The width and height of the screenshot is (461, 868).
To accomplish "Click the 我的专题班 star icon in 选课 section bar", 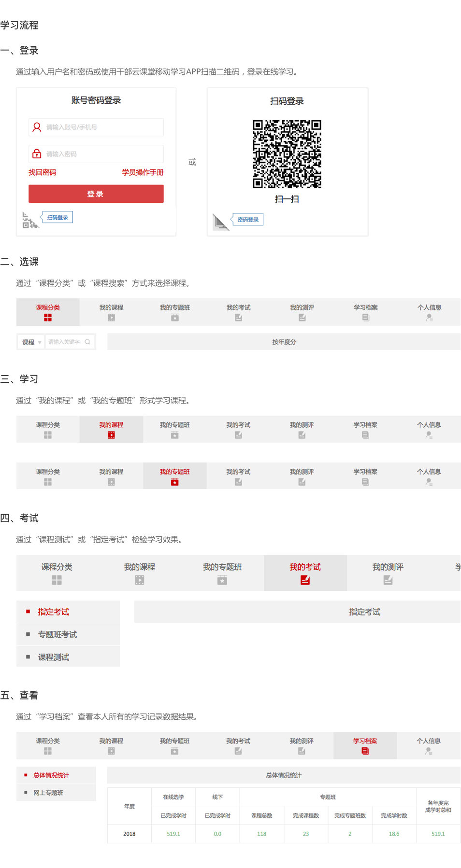I will (x=175, y=318).
